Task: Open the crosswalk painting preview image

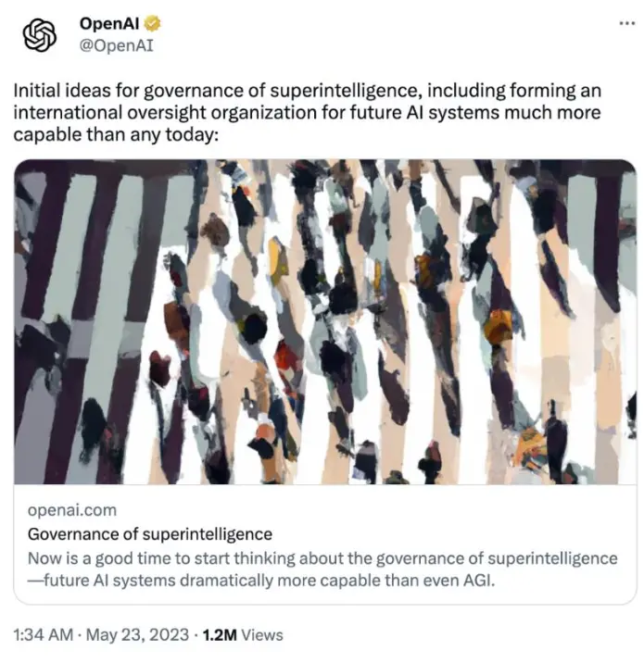Action: pos(325,321)
